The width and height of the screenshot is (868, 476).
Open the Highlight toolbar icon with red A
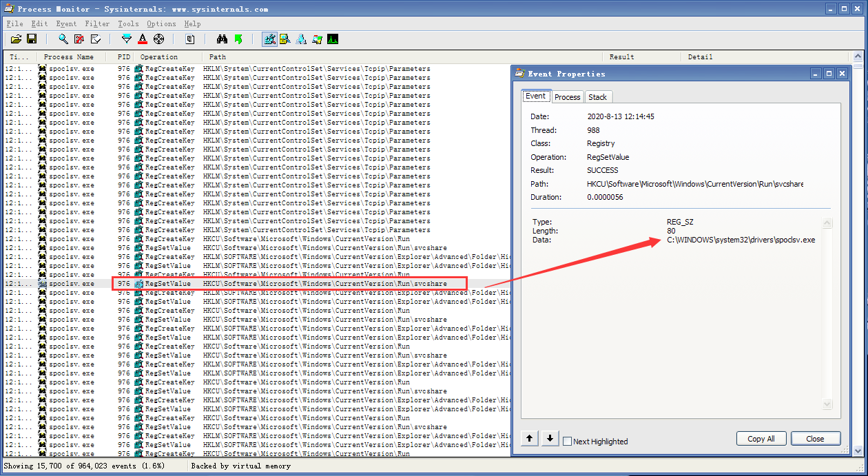click(x=143, y=39)
